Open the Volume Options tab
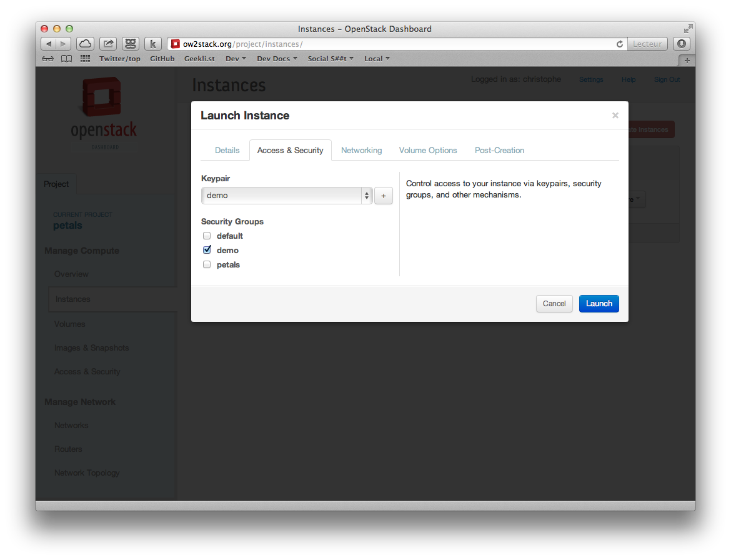The width and height of the screenshot is (731, 560). [x=428, y=150]
